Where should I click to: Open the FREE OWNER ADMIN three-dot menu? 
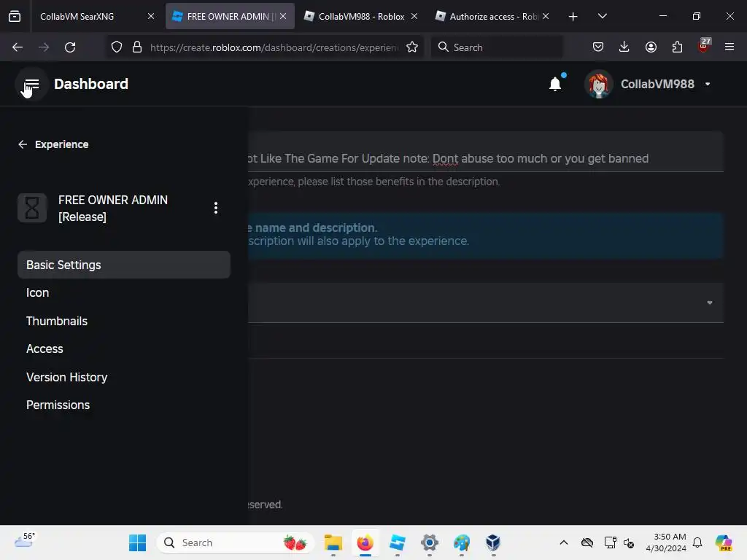(216, 208)
